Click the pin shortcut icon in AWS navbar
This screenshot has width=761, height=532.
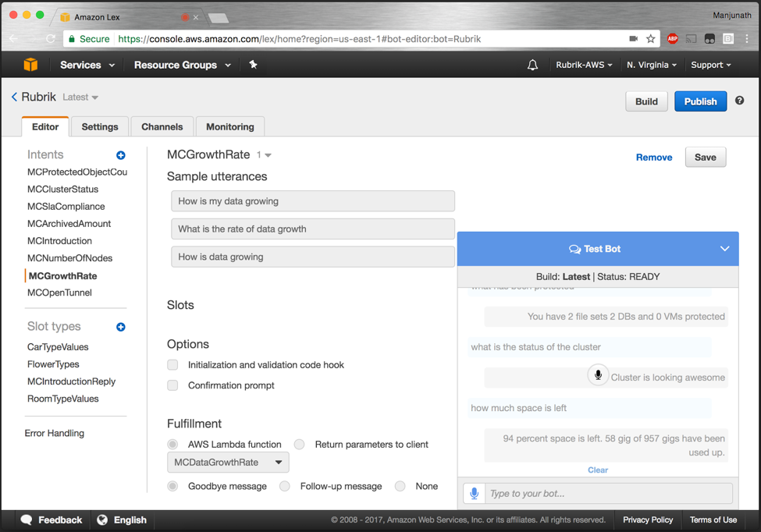coord(253,65)
